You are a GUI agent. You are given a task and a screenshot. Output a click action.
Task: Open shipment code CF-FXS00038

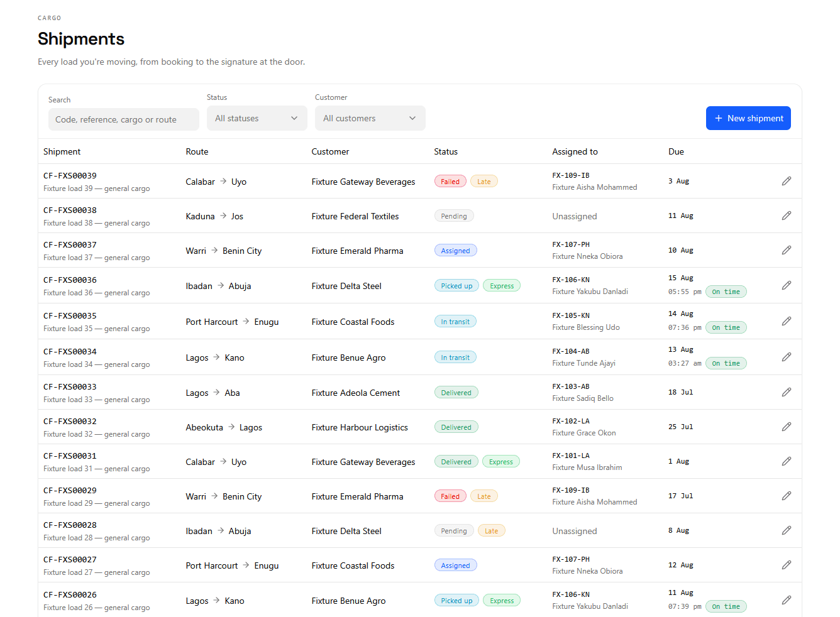(70, 210)
